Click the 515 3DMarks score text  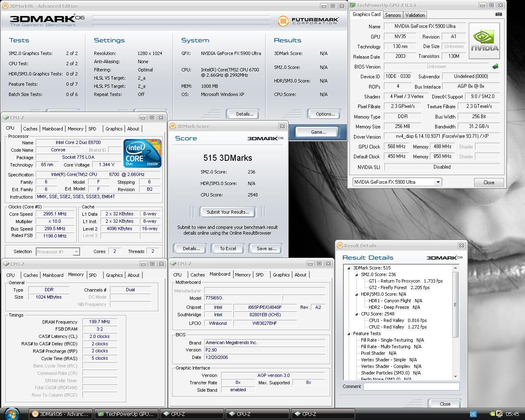coord(228,158)
